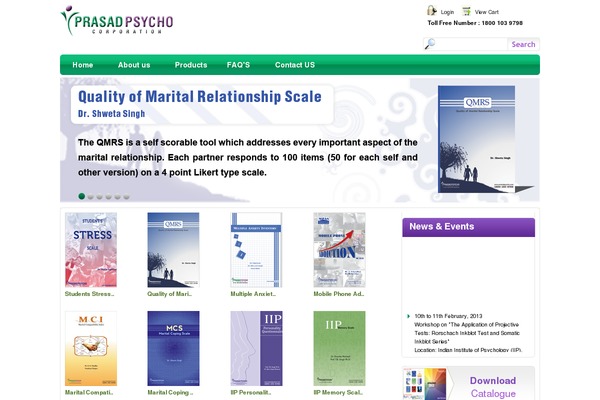Screen dimensions: 600x400
Task: Click the Quality of Mari.. product link
Action: pyautogui.click(x=170, y=294)
